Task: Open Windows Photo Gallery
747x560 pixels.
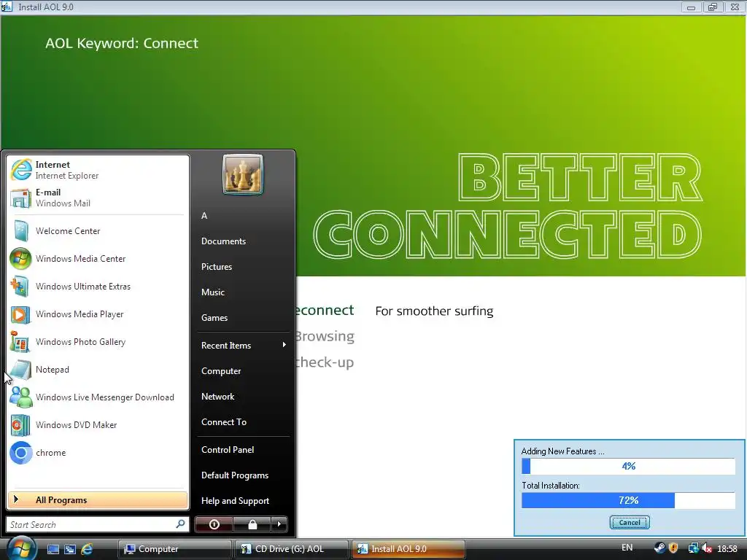Action: point(98,341)
